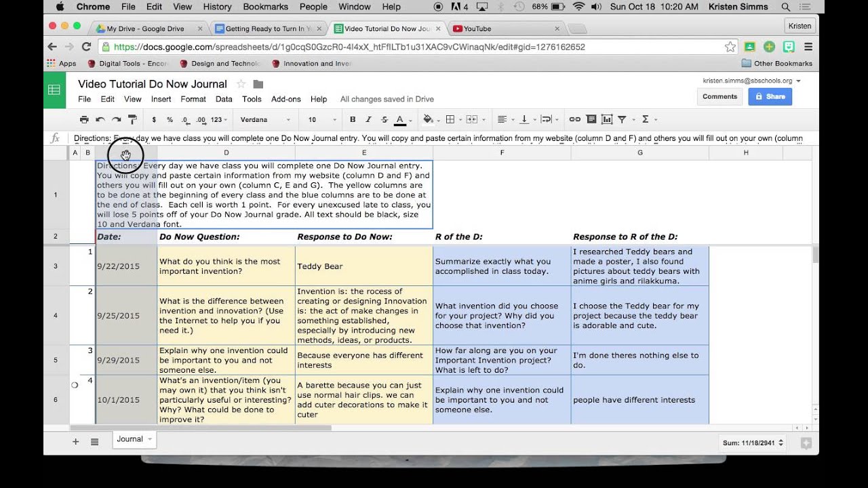Select cell 'Teddy Bear'

(x=363, y=266)
